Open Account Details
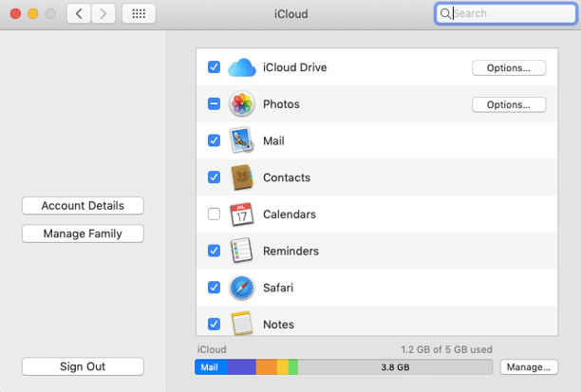 [83, 206]
